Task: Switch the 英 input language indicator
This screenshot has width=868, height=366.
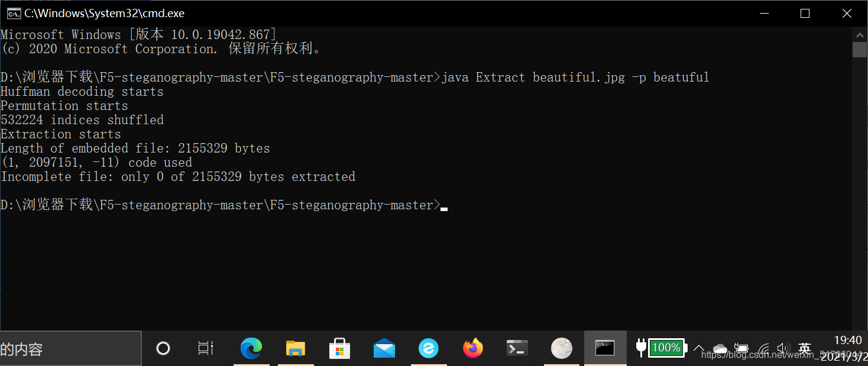Action: point(805,348)
